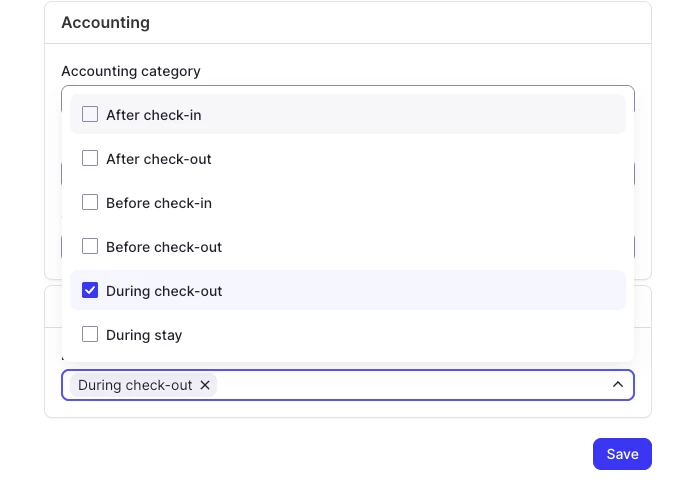685x482 pixels.
Task: Select the Before check-out option label
Action: 164,247
